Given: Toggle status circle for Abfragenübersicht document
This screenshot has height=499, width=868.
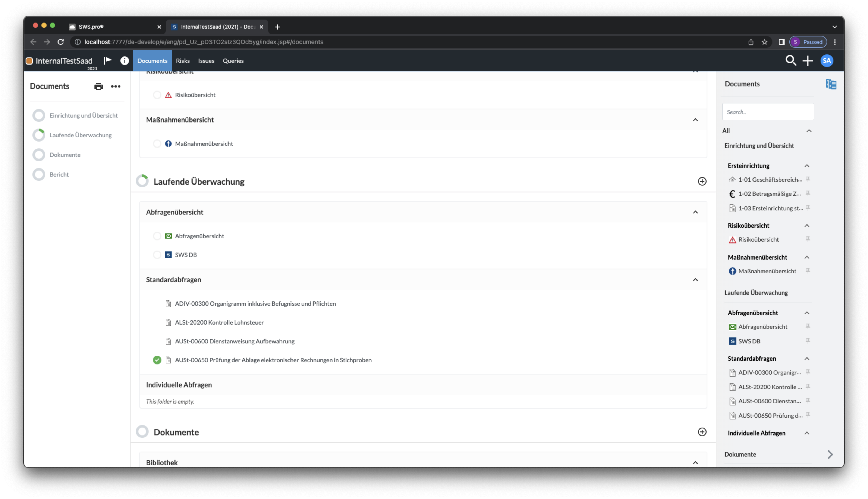Looking at the screenshot, I should [x=157, y=236].
